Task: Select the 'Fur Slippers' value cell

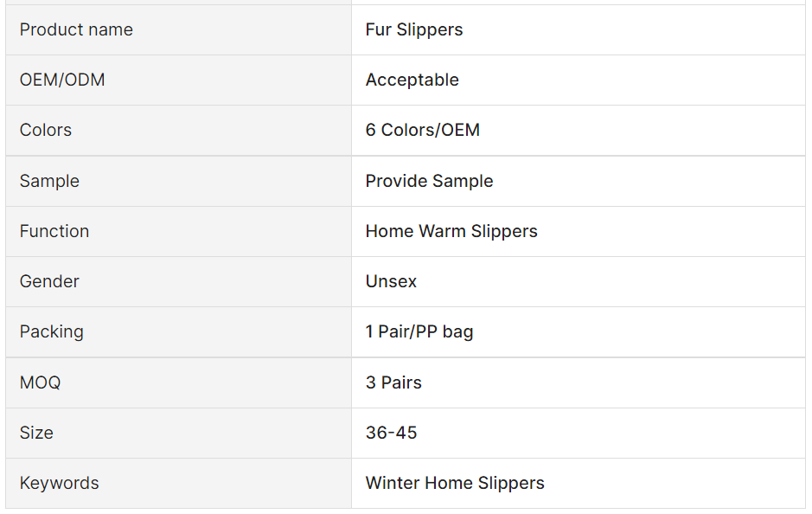Action: tap(414, 29)
